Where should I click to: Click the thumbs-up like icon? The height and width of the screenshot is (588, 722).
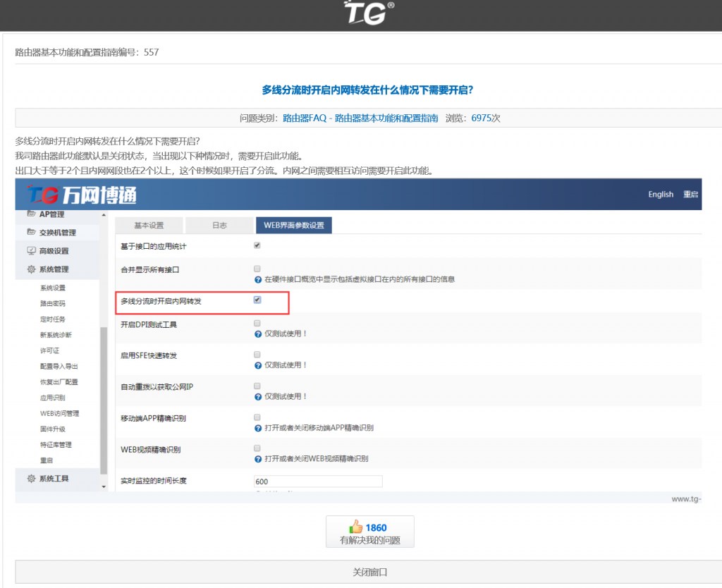click(x=355, y=527)
